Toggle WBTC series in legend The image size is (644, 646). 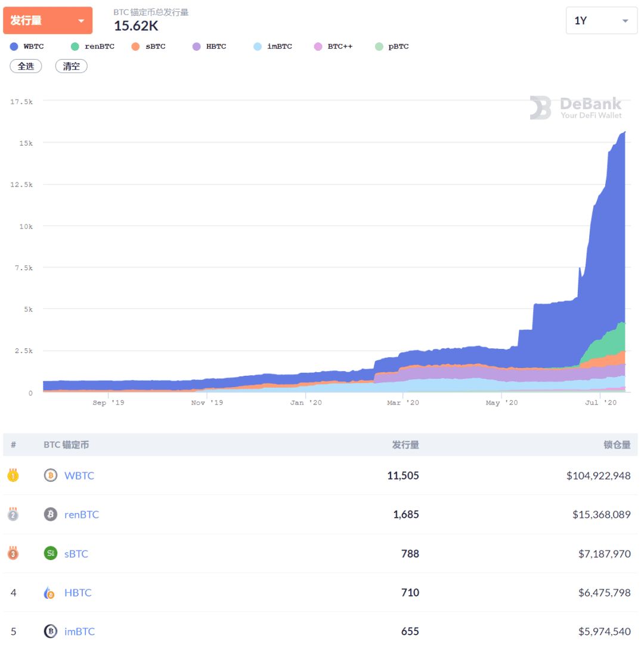[27, 47]
